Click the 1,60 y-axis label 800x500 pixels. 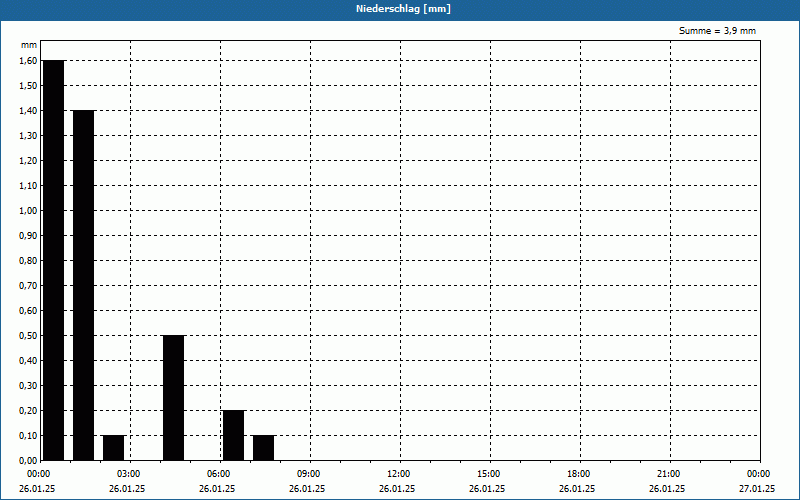point(28,61)
